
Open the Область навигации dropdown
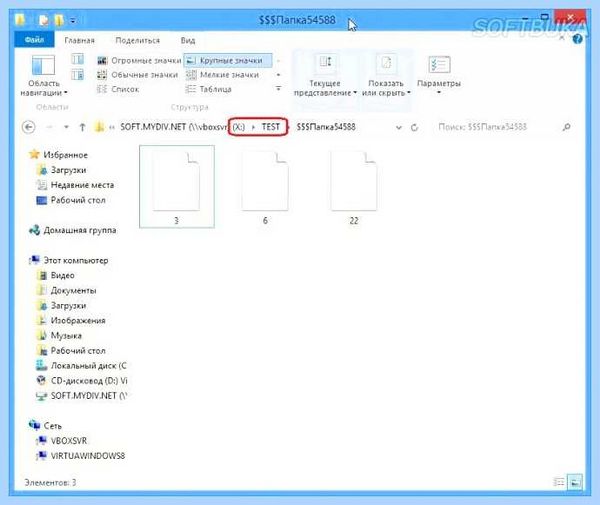click(x=44, y=75)
